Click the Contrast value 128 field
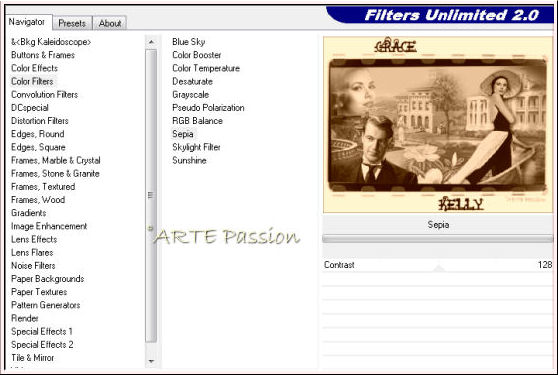The width and height of the screenshot is (558, 375). tap(545, 265)
